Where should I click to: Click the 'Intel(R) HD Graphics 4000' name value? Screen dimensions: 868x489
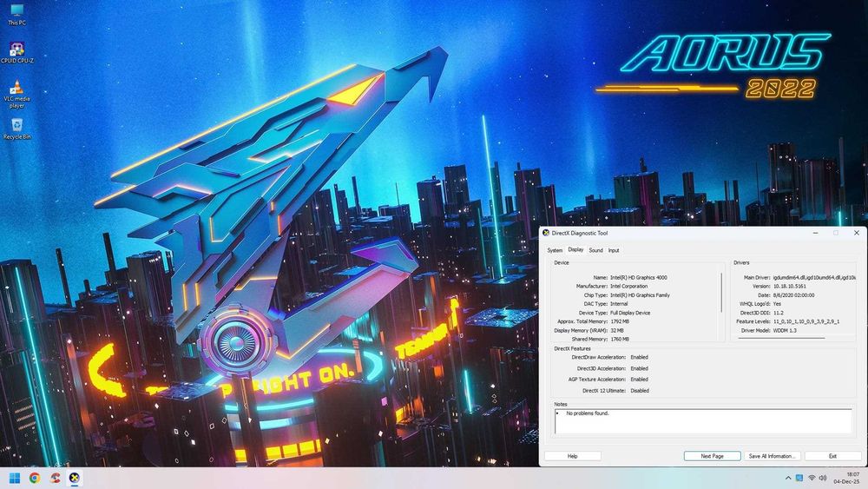coord(638,277)
